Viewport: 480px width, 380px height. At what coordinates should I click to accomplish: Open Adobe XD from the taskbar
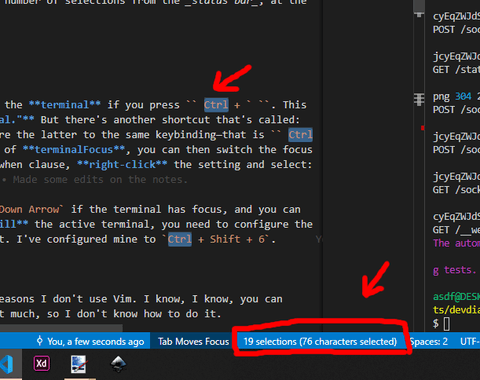click(x=42, y=364)
